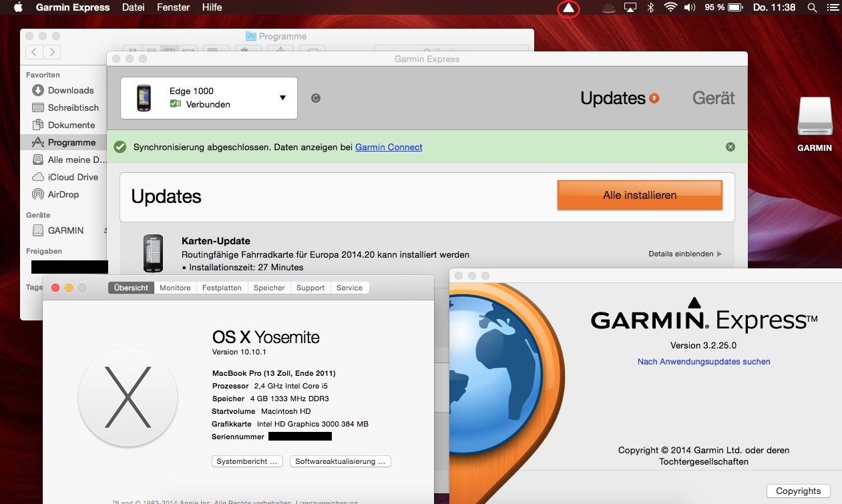Go forward in Finder window
Screen dimensions: 842x504
tap(52, 52)
